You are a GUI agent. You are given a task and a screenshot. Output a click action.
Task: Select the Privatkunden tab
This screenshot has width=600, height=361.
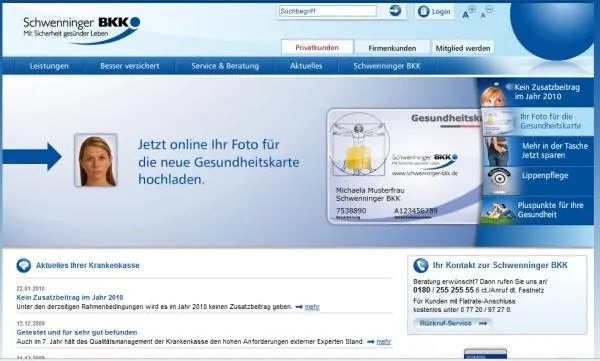click(x=317, y=48)
